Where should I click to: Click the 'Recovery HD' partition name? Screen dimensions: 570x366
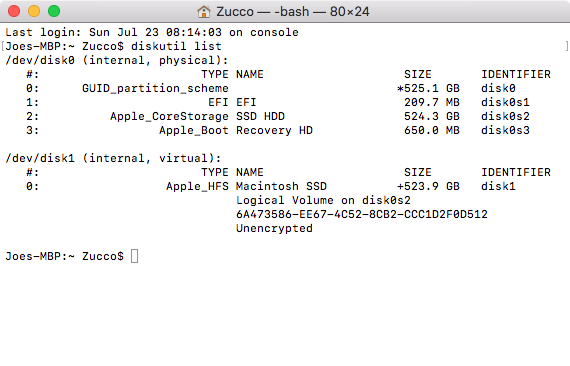click(x=274, y=130)
